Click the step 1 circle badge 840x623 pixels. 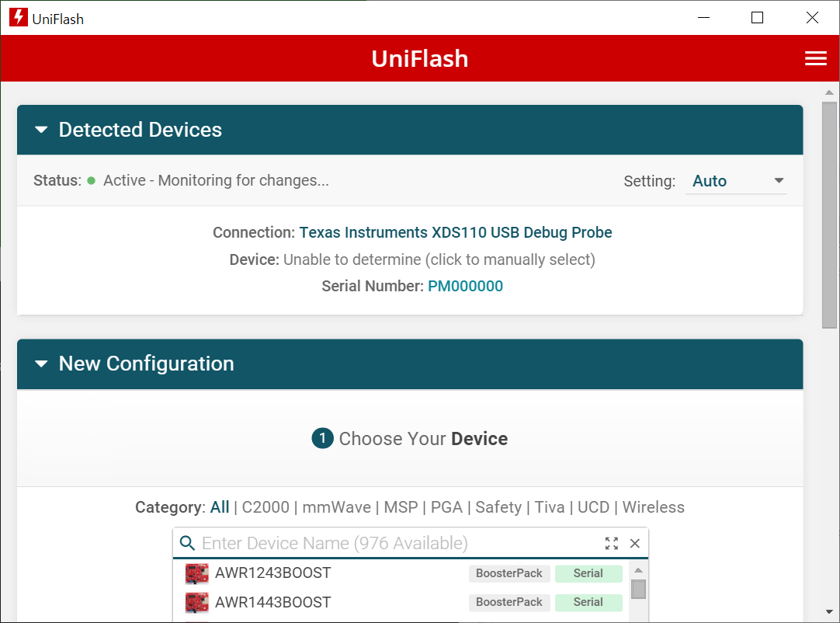click(322, 439)
